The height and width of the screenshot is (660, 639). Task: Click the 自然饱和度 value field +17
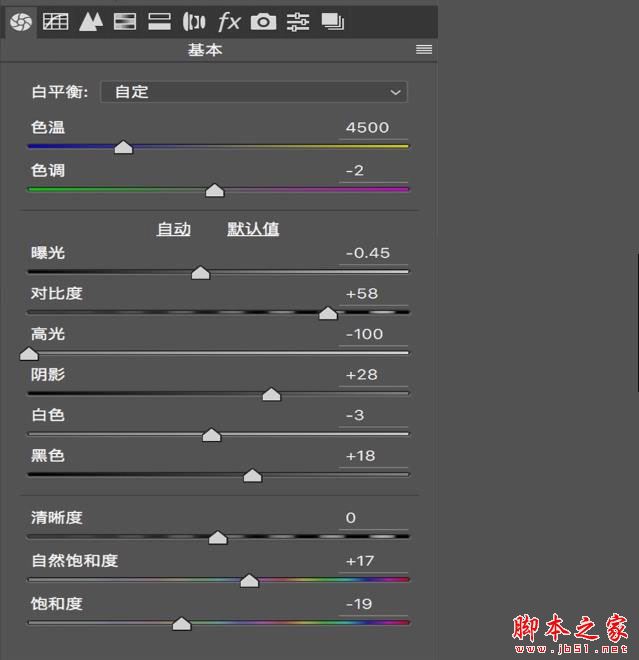tap(373, 561)
